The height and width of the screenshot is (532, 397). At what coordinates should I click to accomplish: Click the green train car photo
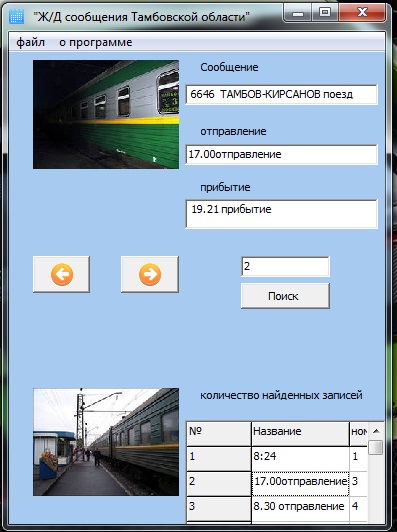click(106, 114)
